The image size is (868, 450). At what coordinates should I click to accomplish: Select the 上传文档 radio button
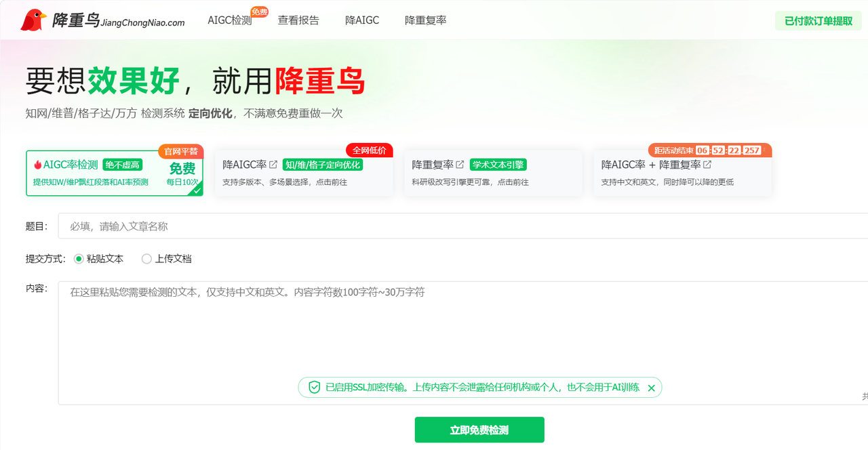(146, 258)
